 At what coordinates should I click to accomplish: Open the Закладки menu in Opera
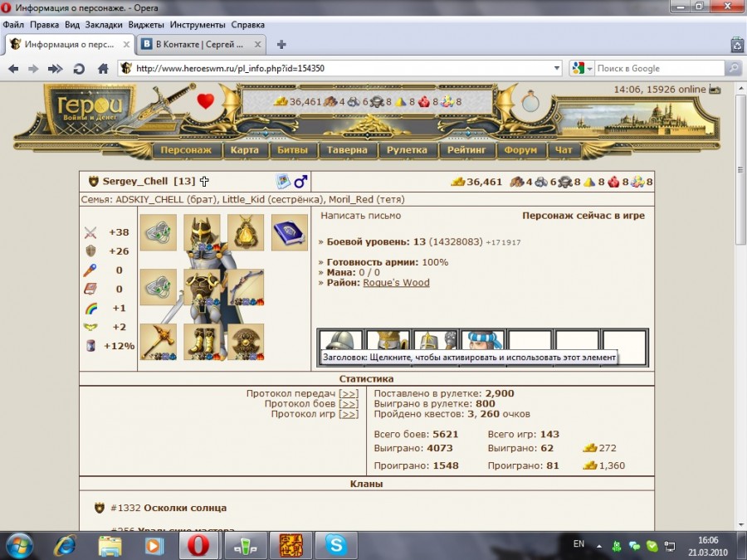(103, 25)
